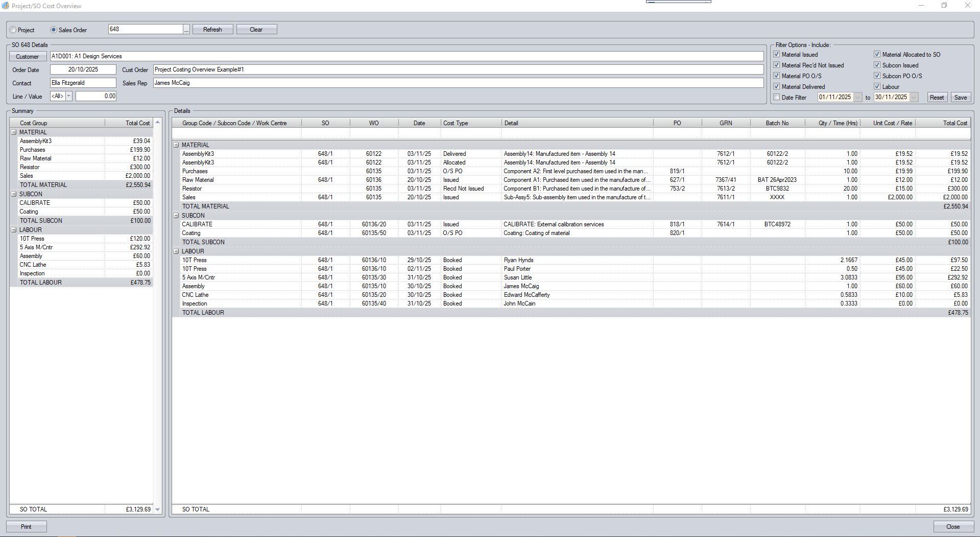Screen dimensions: 980x537
Task: Click the Customer button
Action: pos(28,57)
